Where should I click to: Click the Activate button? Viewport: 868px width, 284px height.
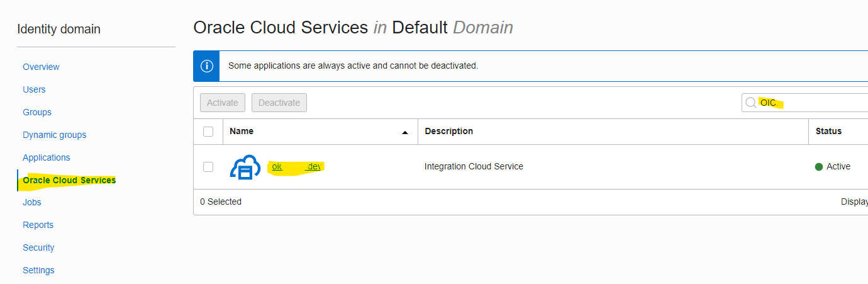point(223,103)
